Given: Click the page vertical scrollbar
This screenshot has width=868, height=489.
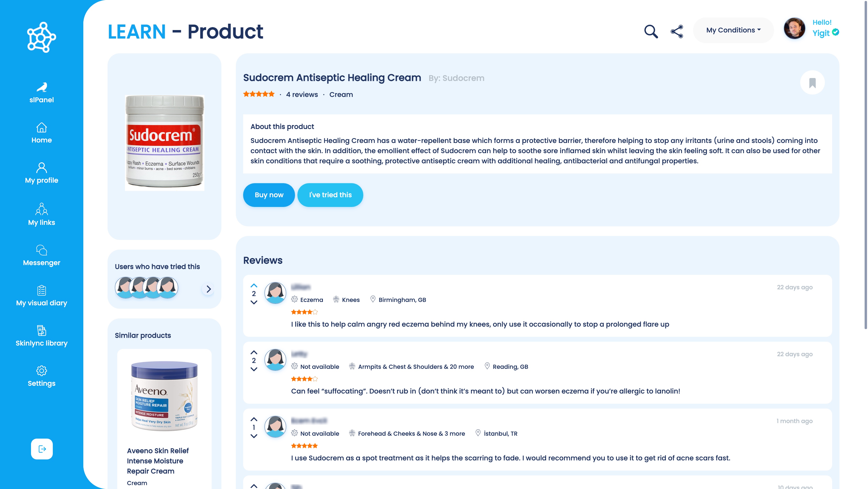Looking at the screenshot, I should point(865,165).
